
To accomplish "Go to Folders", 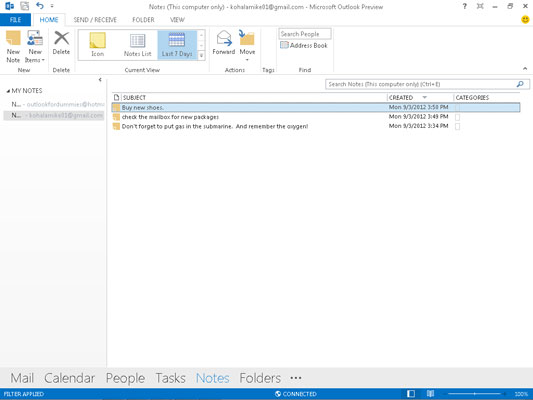I will [260, 378].
